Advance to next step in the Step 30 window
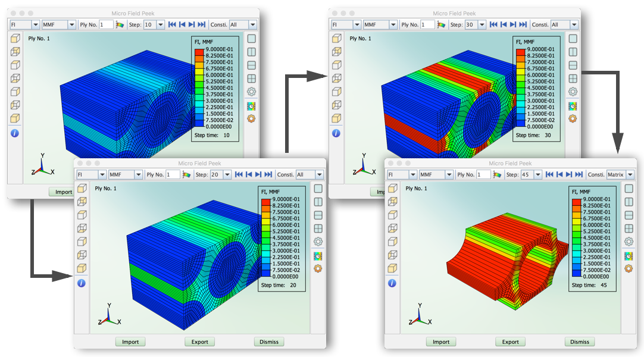 [x=513, y=24]
